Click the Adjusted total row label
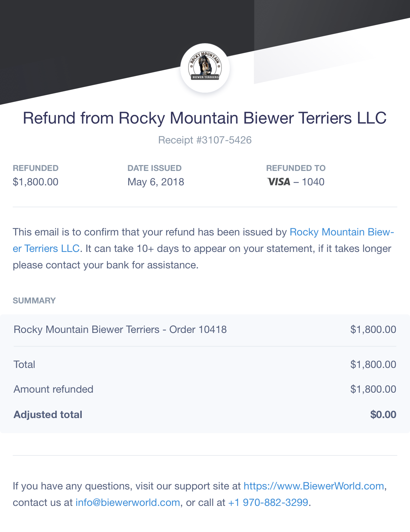Viewport: 410px width, 532px height. click(48, 415)
